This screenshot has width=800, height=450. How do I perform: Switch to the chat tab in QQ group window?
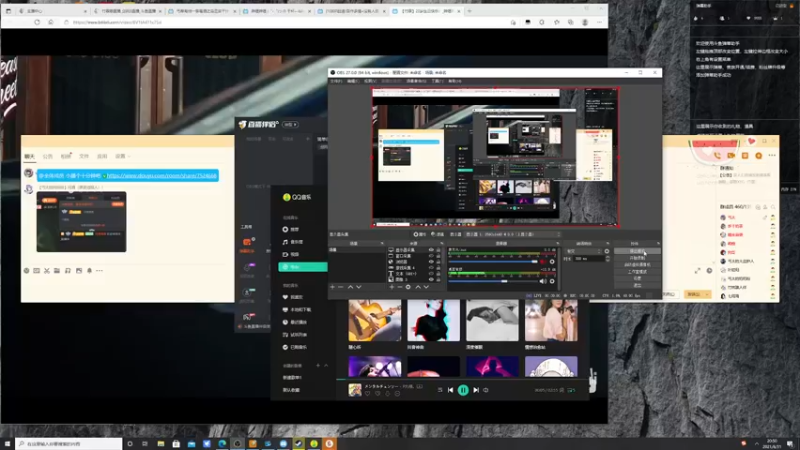coord(30,156)
